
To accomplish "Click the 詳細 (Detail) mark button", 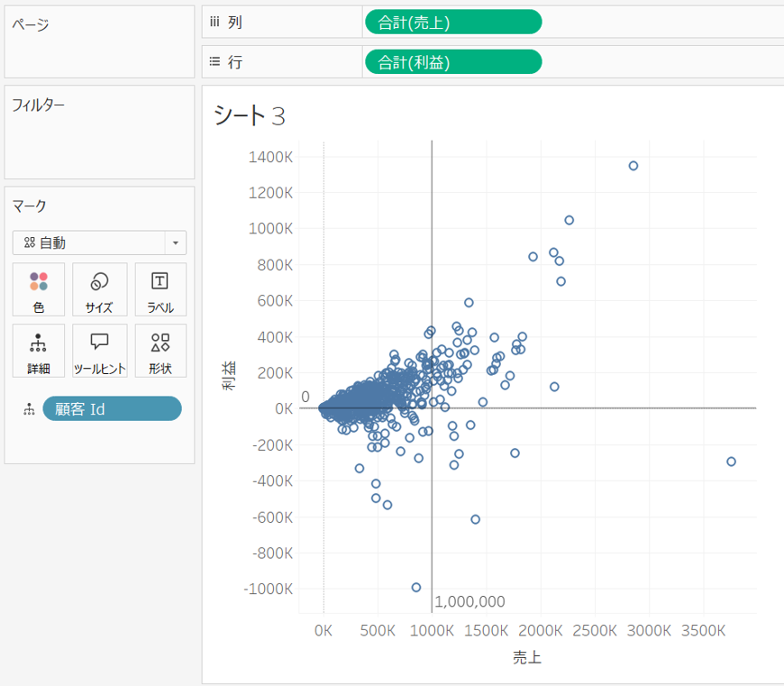I will click(x=39, y=351).
